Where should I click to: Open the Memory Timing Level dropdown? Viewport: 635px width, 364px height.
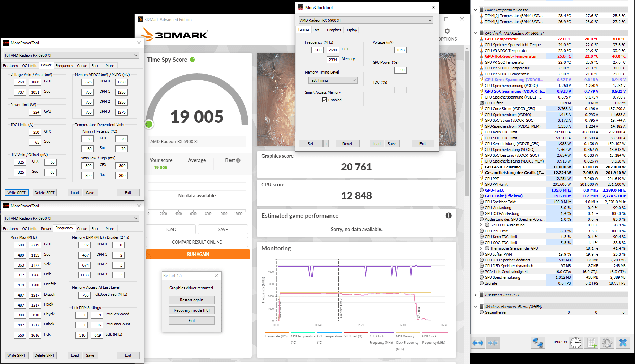coord(333,80)
